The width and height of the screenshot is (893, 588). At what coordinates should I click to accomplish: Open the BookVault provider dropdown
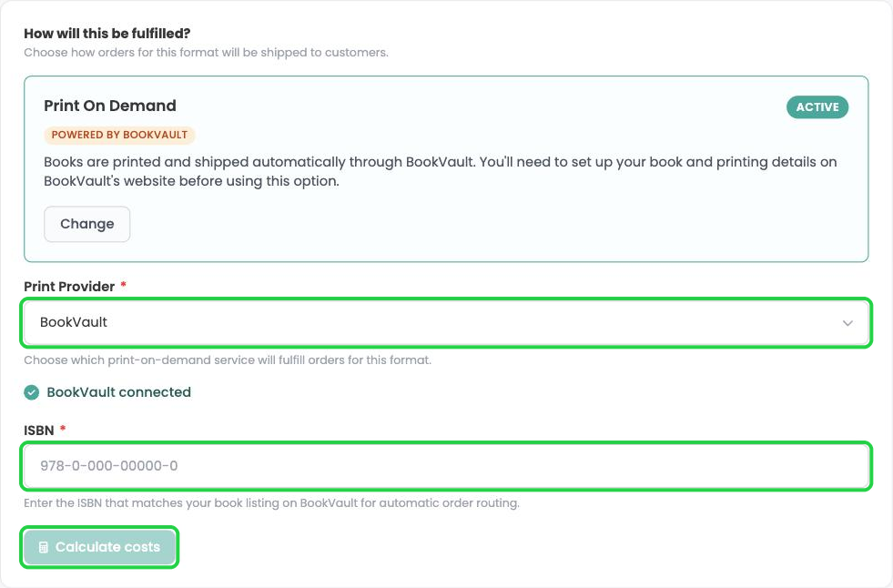click(446, 323)
